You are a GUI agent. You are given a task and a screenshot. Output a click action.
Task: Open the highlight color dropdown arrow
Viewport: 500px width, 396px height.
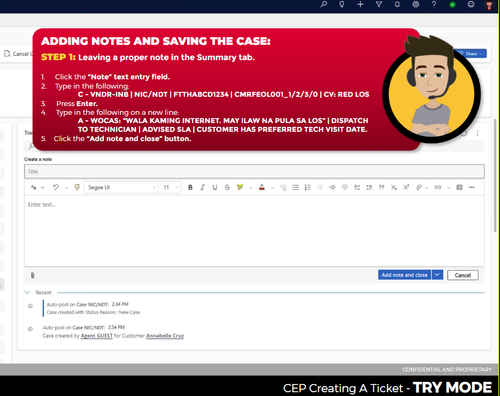(x=251, y=188)
